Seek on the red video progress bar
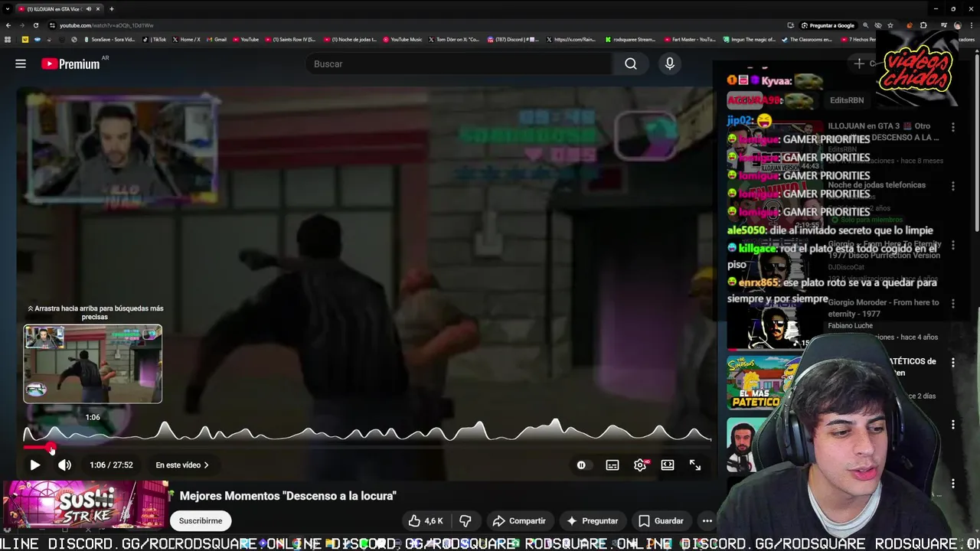Screen dimensions: 980x551 [367, 448]
